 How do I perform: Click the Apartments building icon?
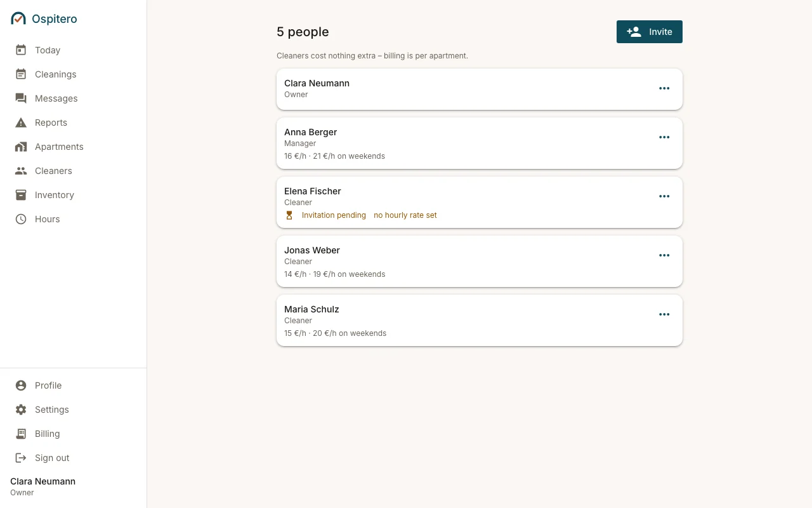21,147
